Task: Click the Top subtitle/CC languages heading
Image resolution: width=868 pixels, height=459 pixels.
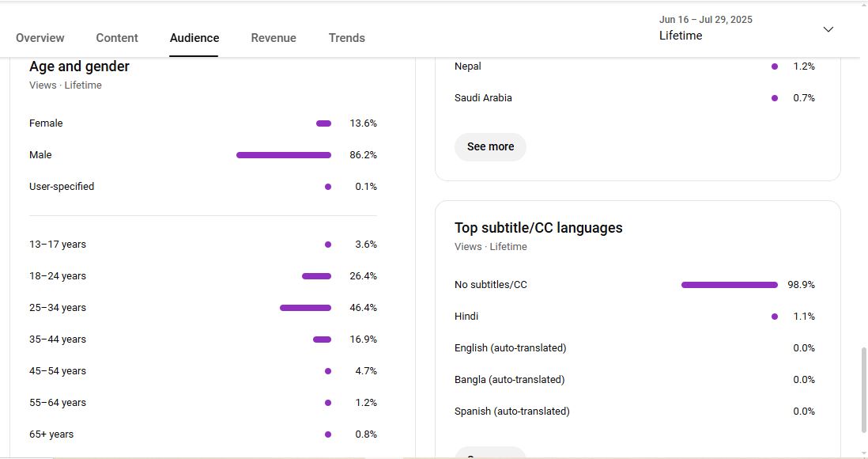Action: point(538,228)
